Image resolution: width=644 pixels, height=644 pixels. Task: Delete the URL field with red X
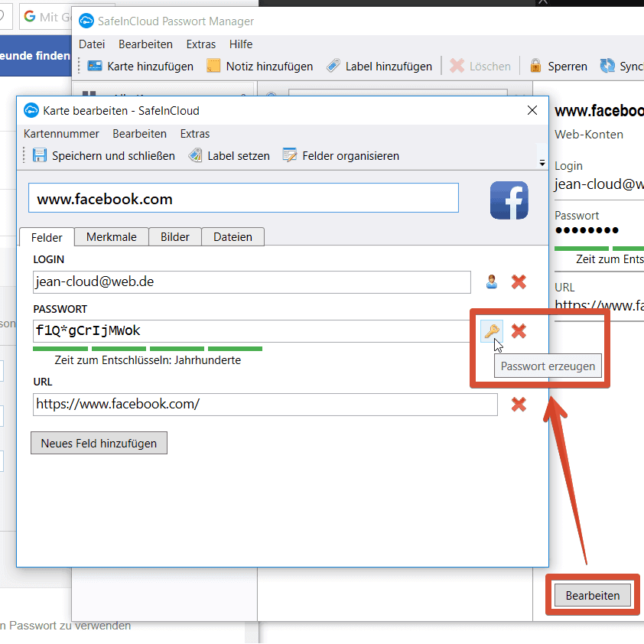pyautogui.click(x=519, y=404)
